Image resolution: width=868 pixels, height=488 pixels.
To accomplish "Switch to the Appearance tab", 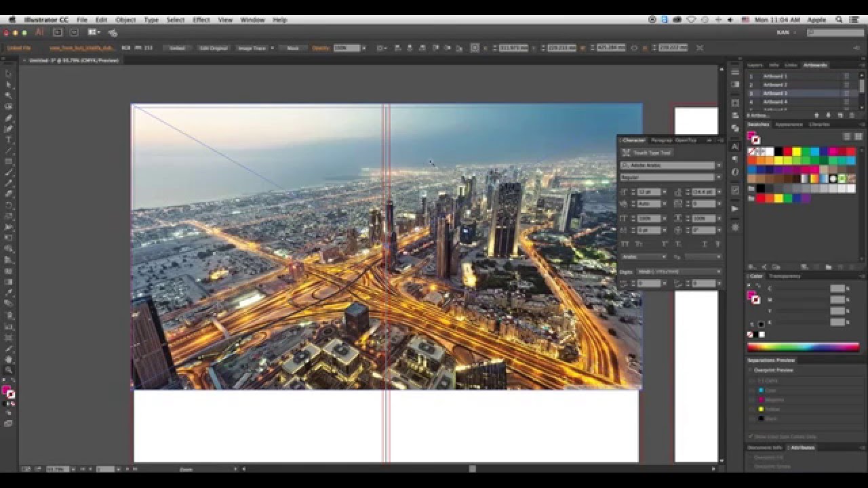I will 789,125.
